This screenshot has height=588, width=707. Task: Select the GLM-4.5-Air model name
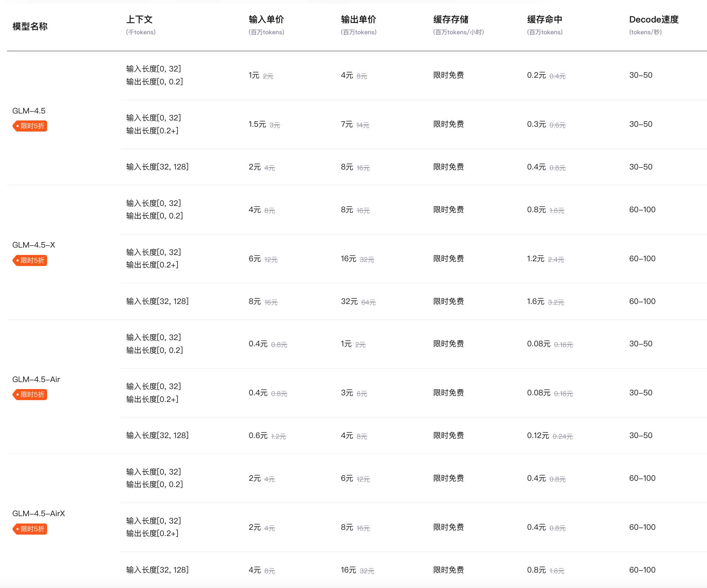tap(36, 379)
